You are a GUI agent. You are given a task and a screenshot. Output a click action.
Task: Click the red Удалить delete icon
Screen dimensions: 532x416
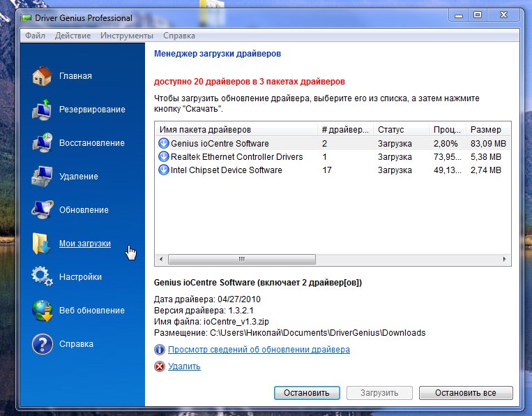[160, 366]
